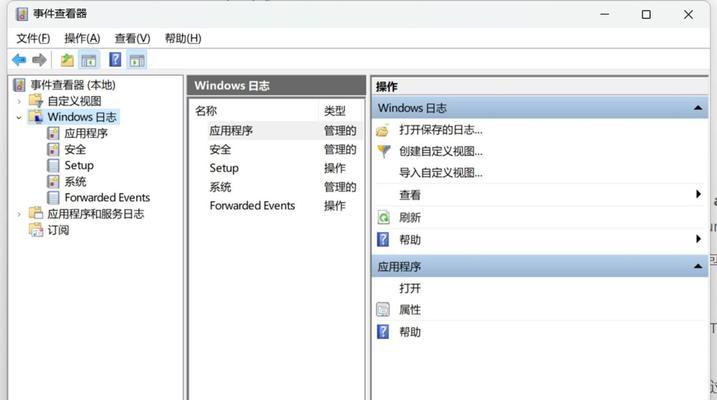This screenshot has height=400, width=717.
Task: Open the 查看(V) menu
Action: tap(132, 38)
